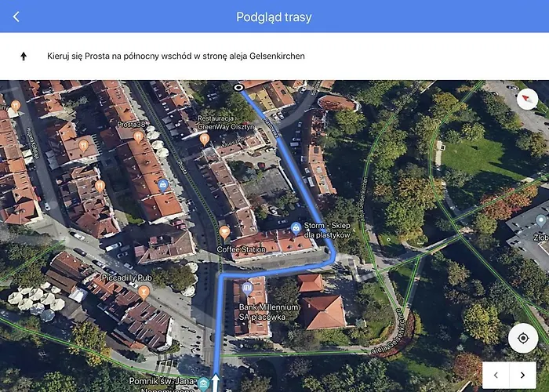Tap the straight-ahead arrow icon in directions

click(x=24, y=56)
